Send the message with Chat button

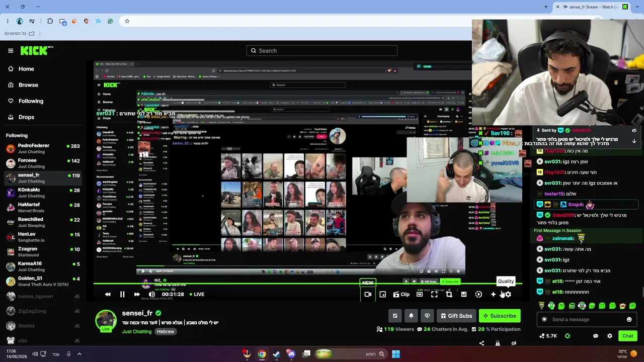click(x=627, y=336)
